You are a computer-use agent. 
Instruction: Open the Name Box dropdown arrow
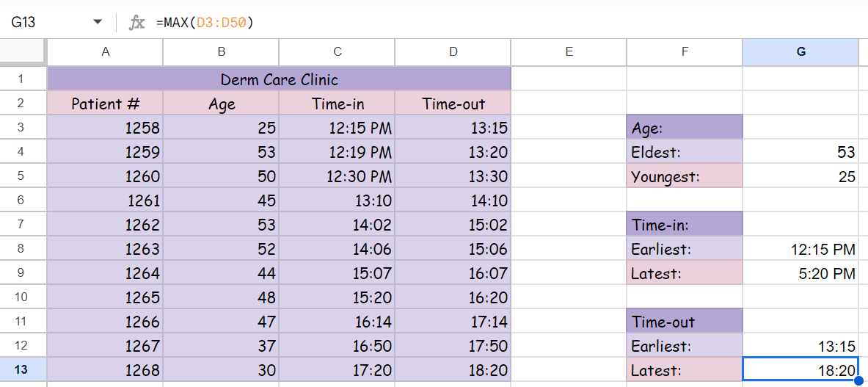[98, 23]
